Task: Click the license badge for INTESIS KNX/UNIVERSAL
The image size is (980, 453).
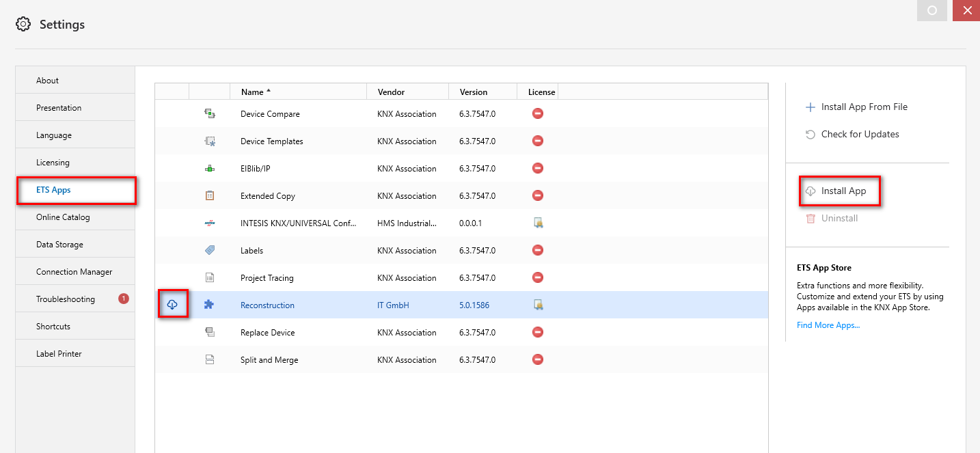Action: click(538, 223)
